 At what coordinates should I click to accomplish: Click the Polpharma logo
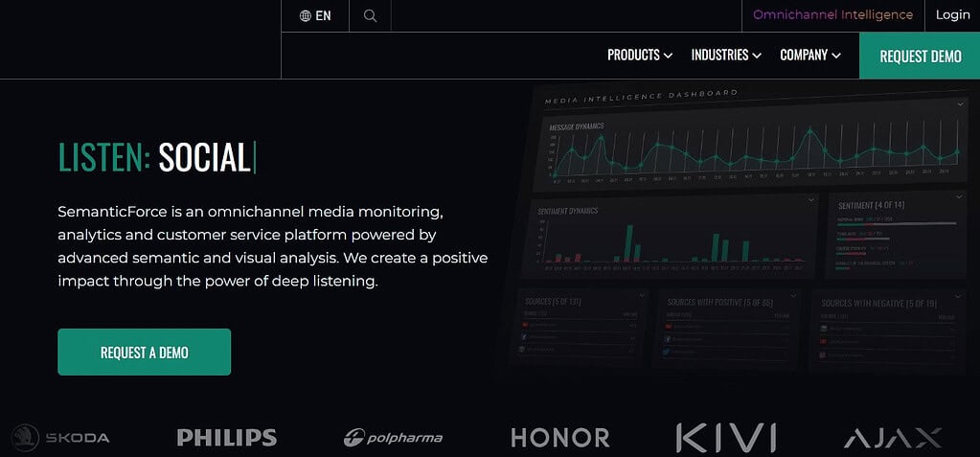(393, 438)
